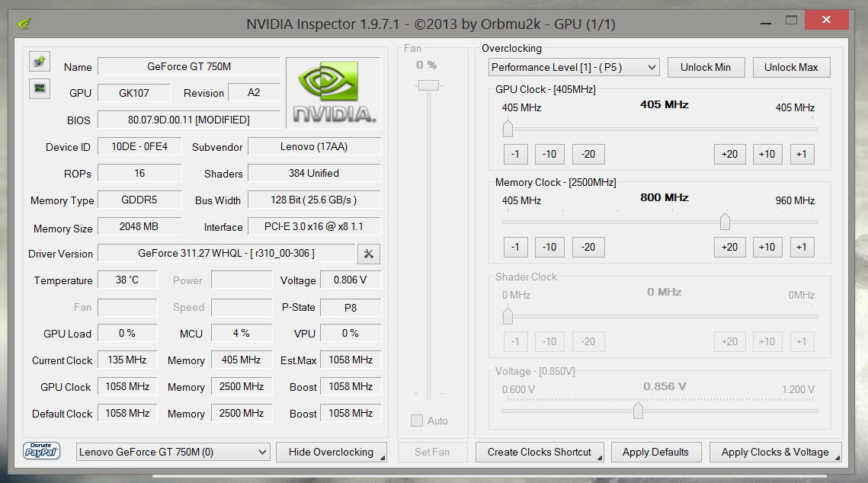
Task: Click GPU Clock +1 button
Action: 802,155
